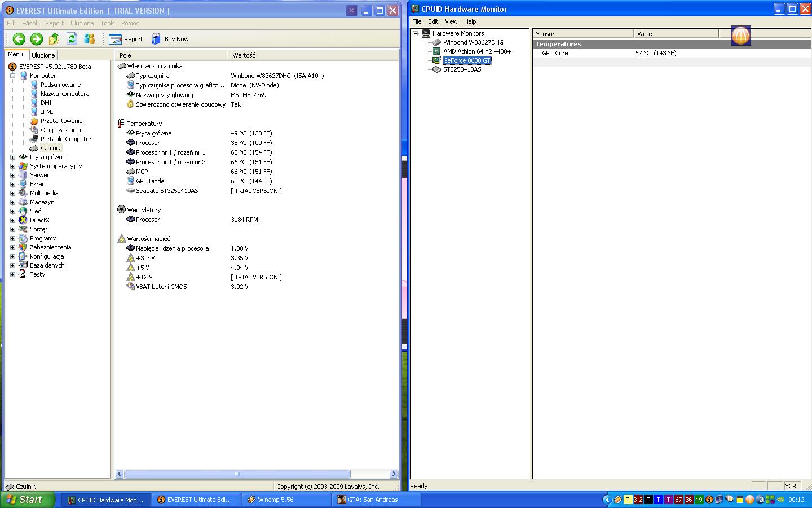Select Winbond W83627DHG in Hardware Monitor
812x508 pixels.
[473, 42]
